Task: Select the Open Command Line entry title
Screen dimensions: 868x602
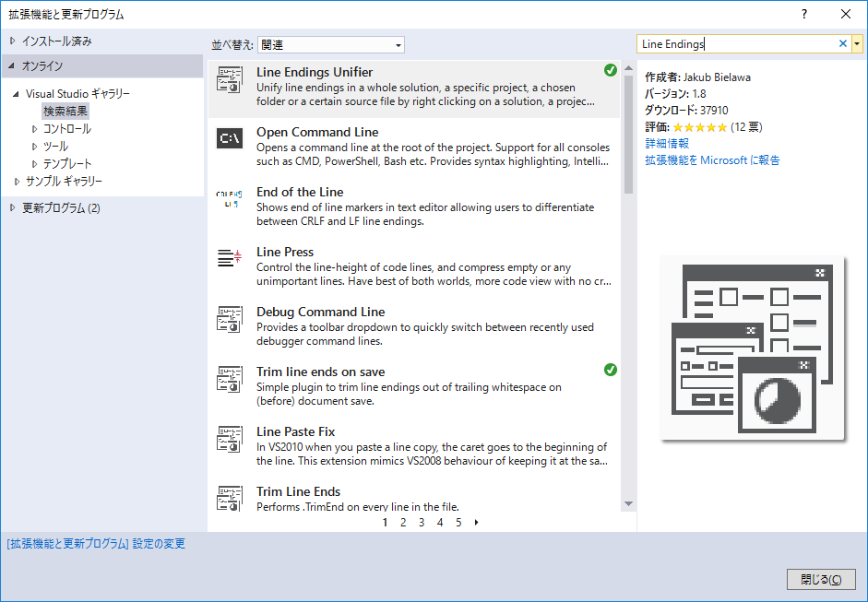Action: pos(317,132)
